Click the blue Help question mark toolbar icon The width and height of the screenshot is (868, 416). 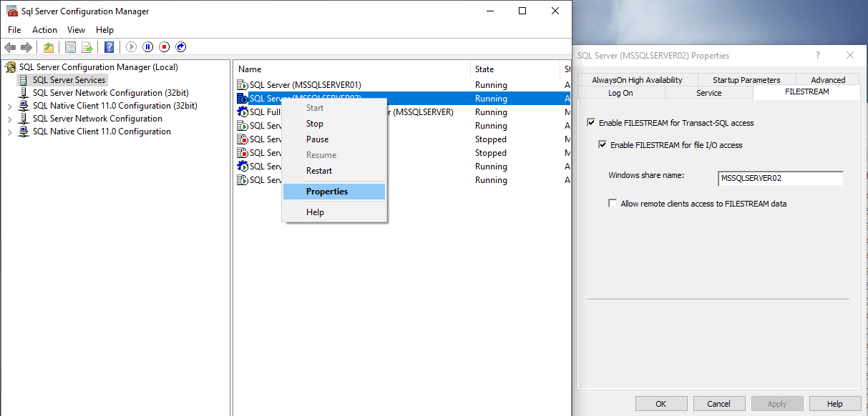(x=109, y=47)
